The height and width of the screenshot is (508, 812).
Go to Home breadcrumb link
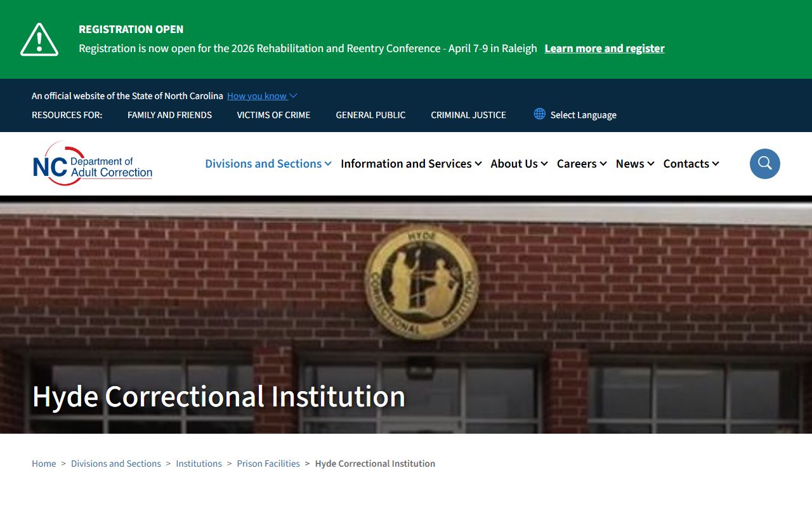[x=44, y=464]
